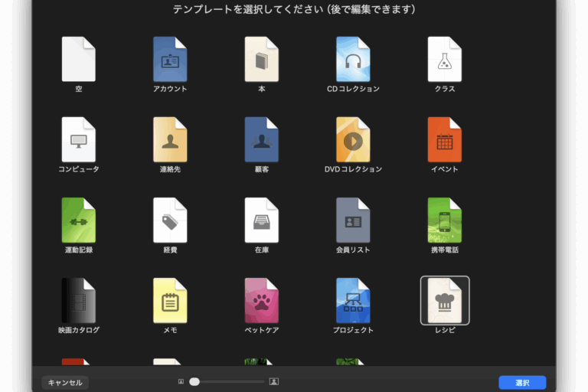The height and width of the screenshot is (392, 588).
Task: Pick the 本 book template
Action: (261, 60)
